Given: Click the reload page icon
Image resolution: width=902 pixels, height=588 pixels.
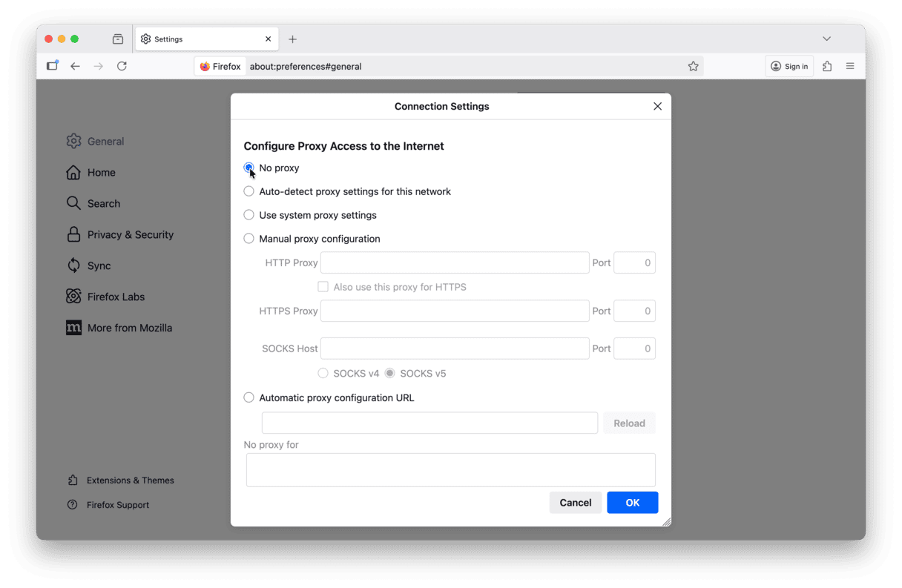Looking at the screenshot, I should pyautogui.click(x=122, y=66).
